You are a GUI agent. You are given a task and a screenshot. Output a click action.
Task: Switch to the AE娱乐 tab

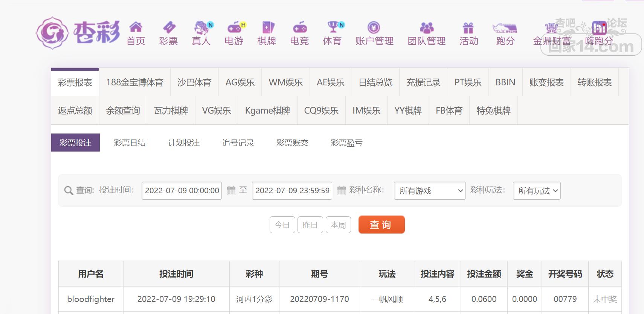pyautogui.click(x=330, y=82)
